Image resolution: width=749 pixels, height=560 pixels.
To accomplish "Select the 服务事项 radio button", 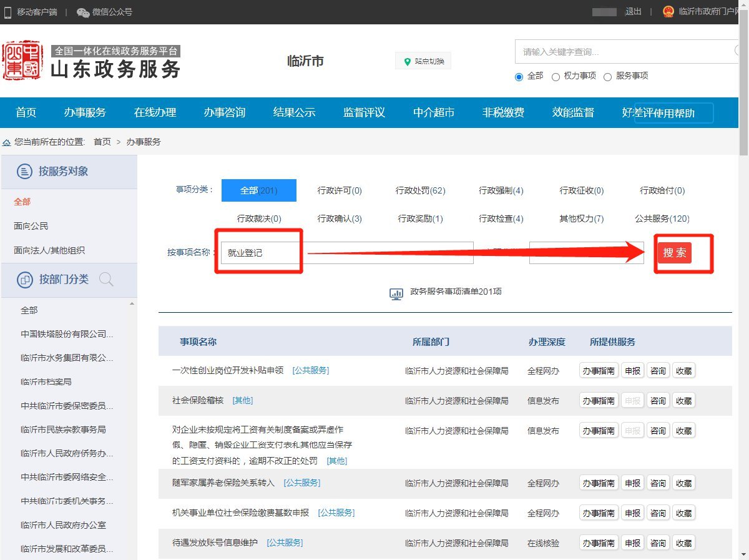I will point(607,77).
